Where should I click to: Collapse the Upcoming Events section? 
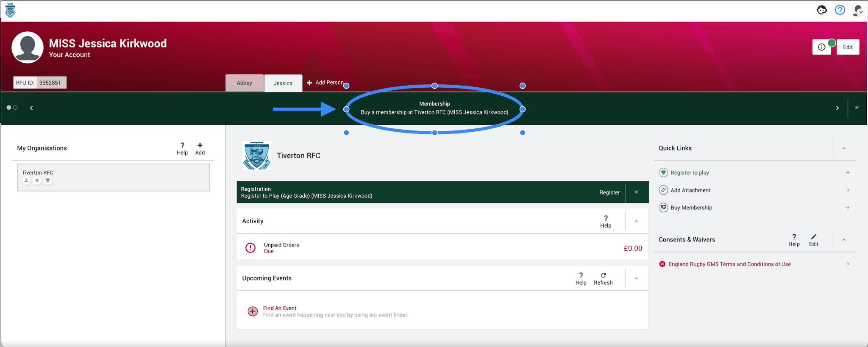pyautogui.click(x=636, y=278)
